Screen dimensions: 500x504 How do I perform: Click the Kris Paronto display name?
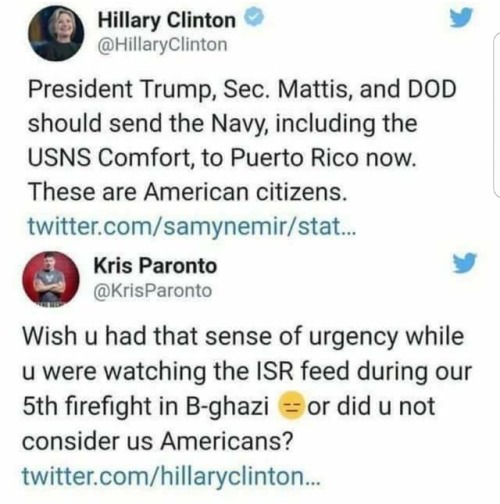click(155, 266)
